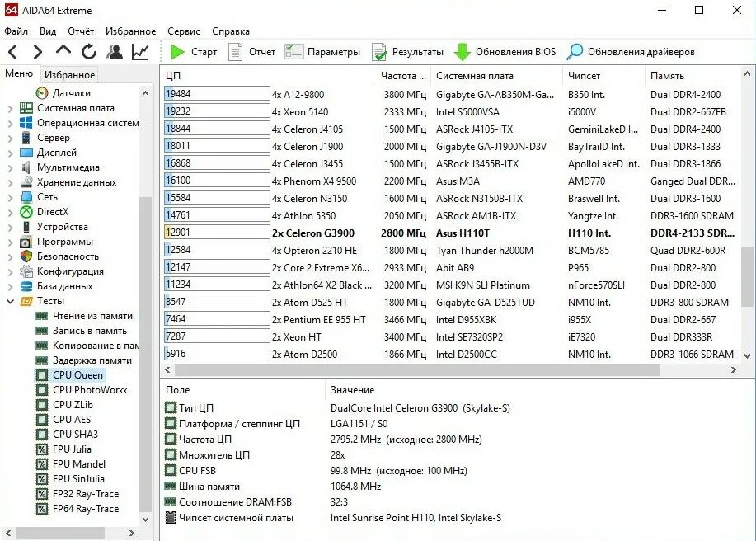Select the Устройства icon in tree

pos(26,227)
